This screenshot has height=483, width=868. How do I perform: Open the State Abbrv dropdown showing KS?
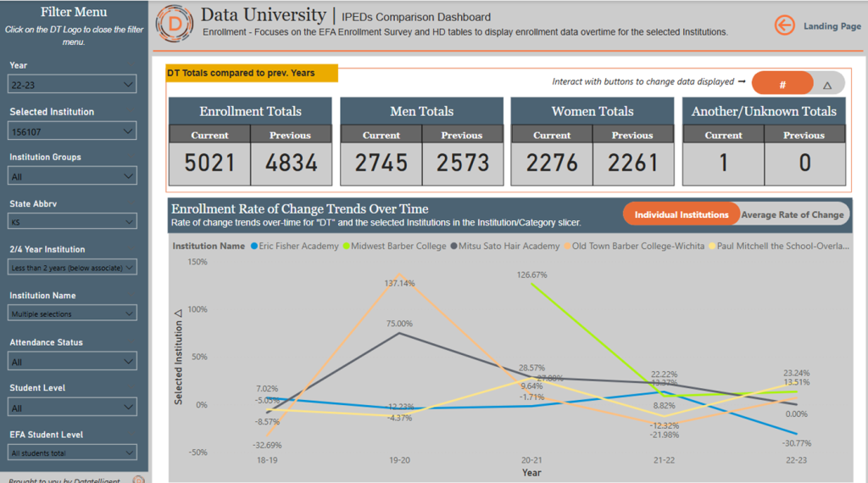coord(73,222)
